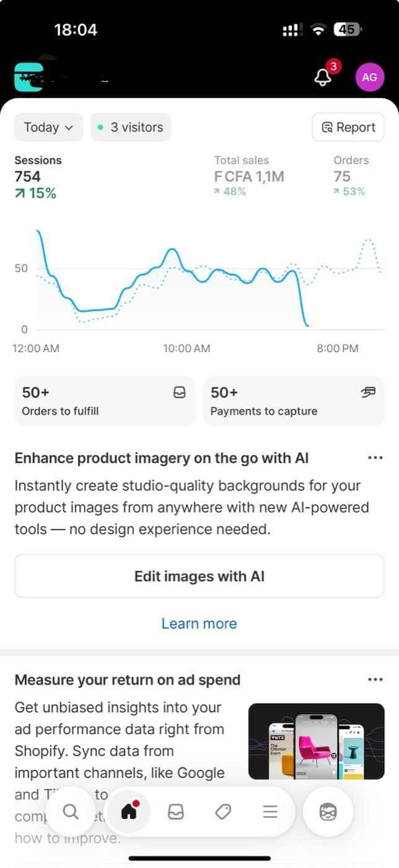Tap the store logo at top left
399x868 pixels.
click(28, 77)
